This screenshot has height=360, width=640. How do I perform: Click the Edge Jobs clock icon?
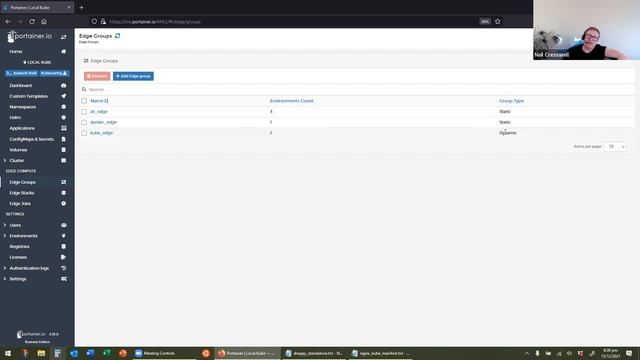(64, 203)
